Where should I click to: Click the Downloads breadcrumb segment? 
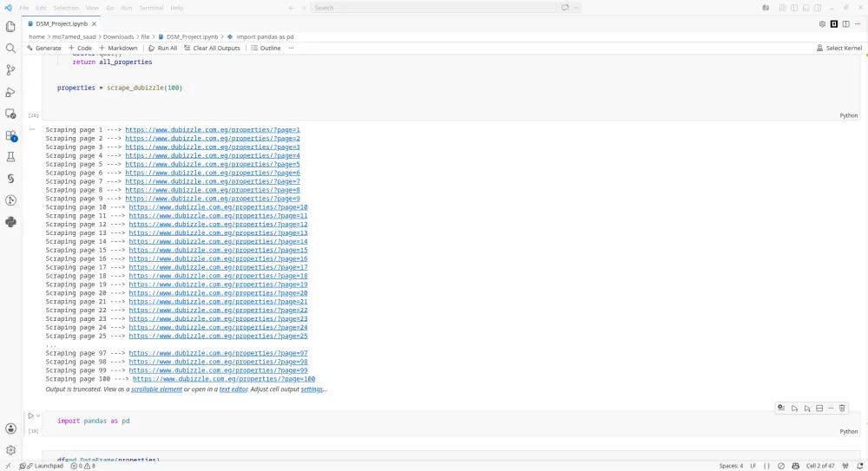click(x=118, y=36)
